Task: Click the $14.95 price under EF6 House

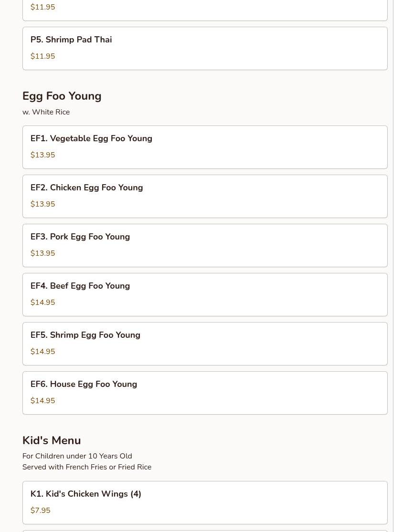Action: (x=43, y=401)
